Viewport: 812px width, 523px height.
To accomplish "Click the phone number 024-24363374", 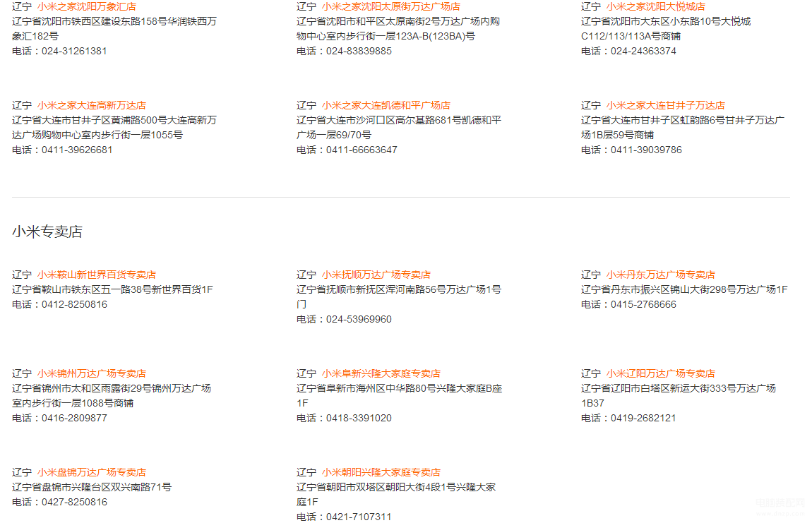I will coord(643,52).
